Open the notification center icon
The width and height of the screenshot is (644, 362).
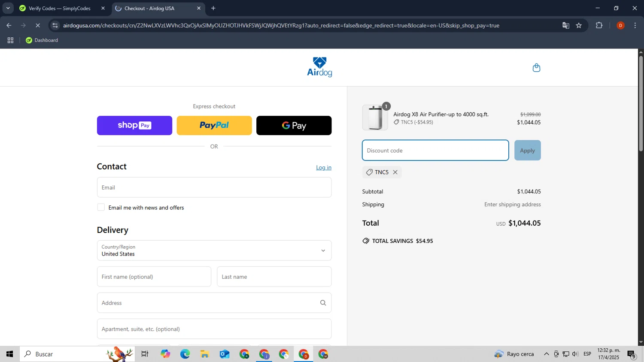pyautogui.click(x=632, y=354)
